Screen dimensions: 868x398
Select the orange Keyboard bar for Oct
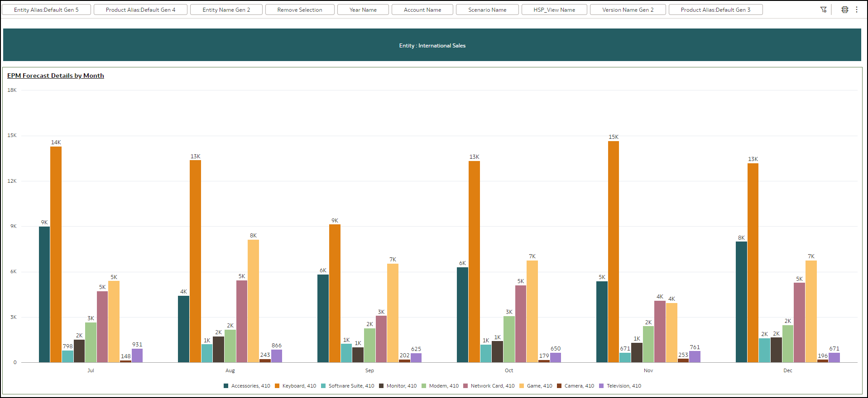coord(474,261)
